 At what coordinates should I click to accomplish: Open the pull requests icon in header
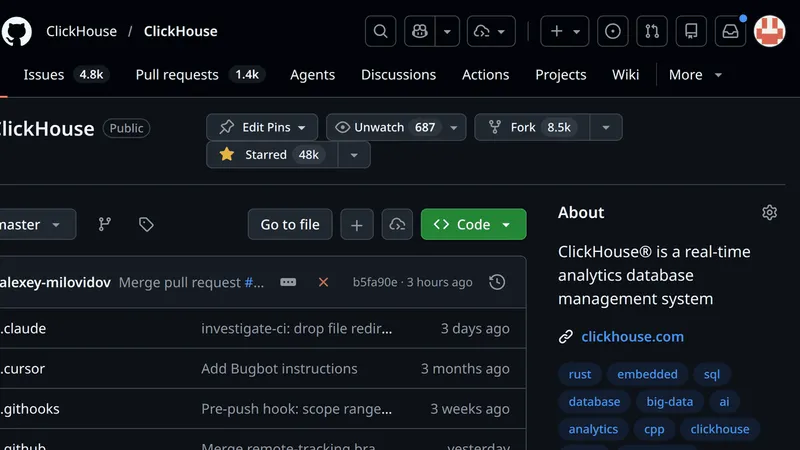[652, 31]
